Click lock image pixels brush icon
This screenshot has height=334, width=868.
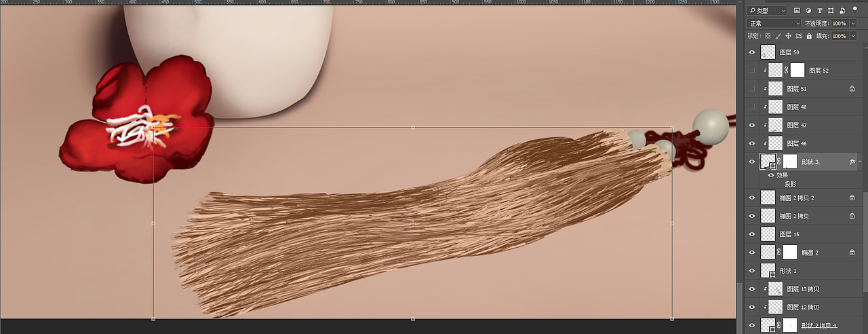pos(778,36)
